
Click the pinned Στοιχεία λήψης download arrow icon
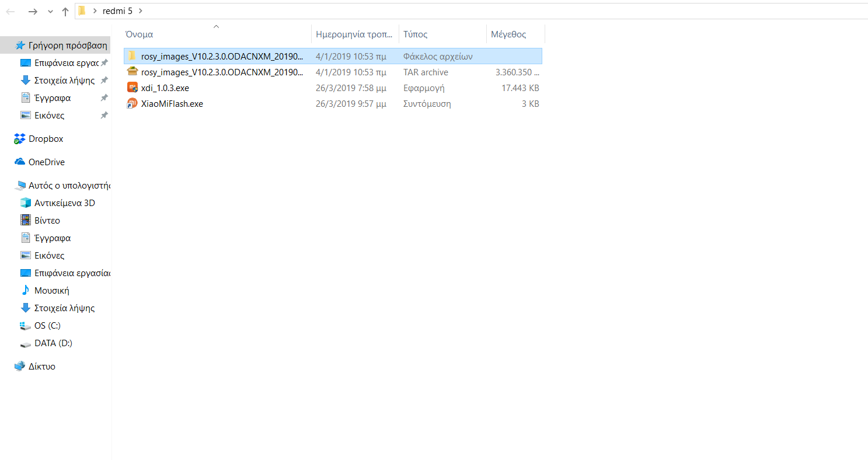(25, 80)
